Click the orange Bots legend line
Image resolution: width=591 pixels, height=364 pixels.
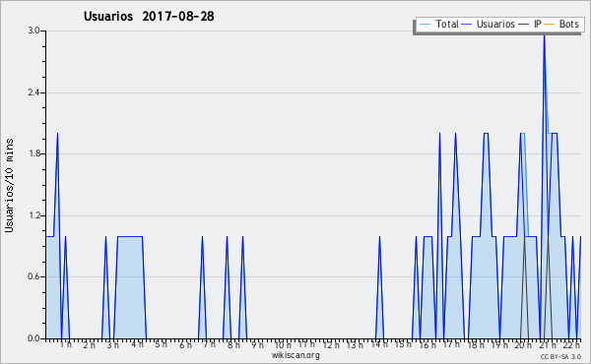point(550,25)
